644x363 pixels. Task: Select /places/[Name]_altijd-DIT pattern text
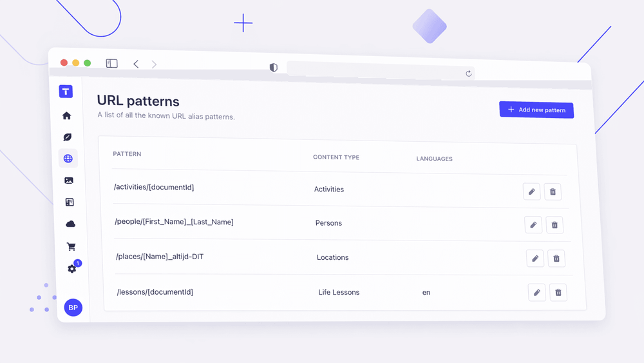(x=159, y=257)
